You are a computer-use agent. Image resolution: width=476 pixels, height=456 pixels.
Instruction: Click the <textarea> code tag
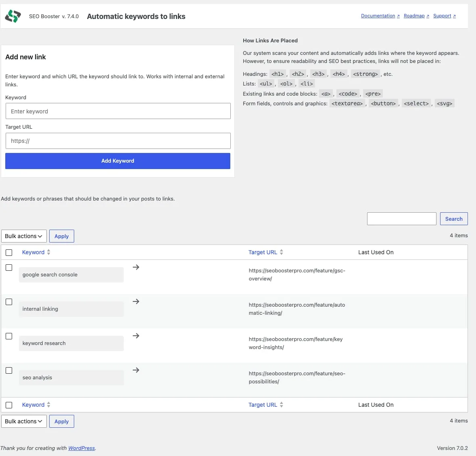click(x=347, y=104)
